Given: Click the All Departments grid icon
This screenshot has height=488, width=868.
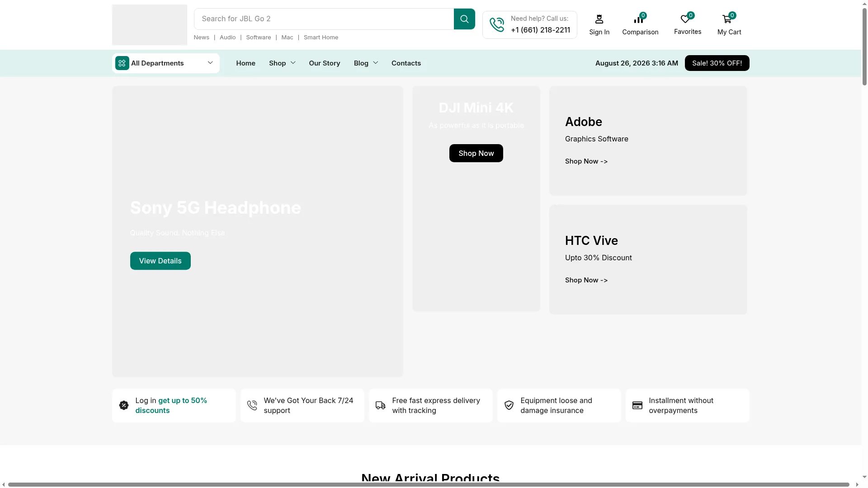Looking at the screenshot, I should pyautogui.click(x=122, y=63).
